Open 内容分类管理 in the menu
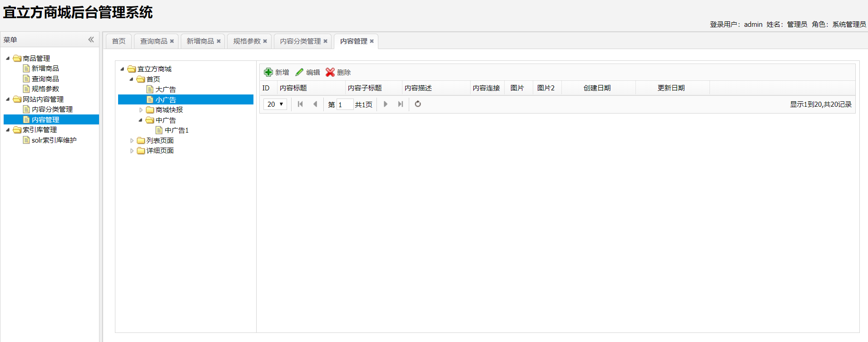The width and height of the screenshot is (868, 342). pyautogui.click(x=52, y=109)
